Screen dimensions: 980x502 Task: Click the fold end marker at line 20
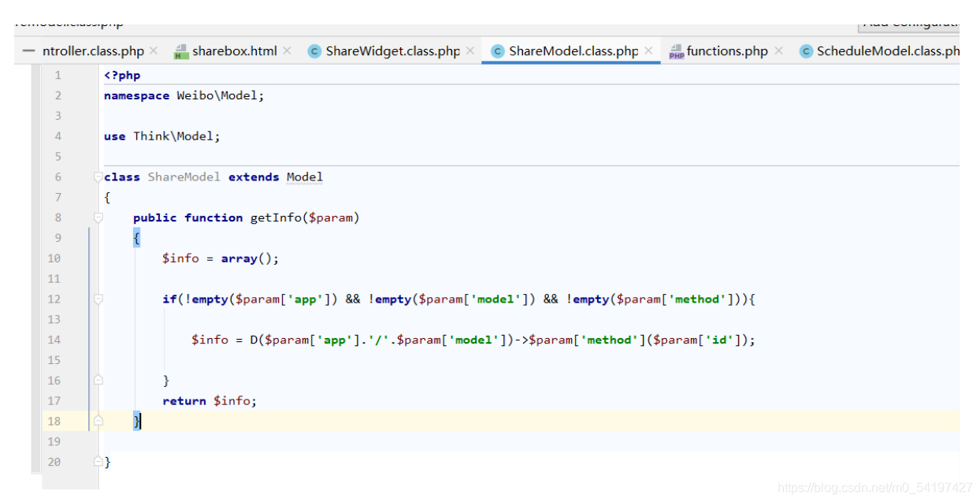tap(98, 462)
